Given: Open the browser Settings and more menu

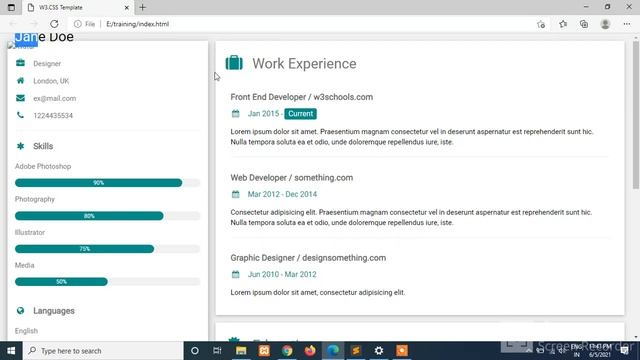Looking at the screenshot, I should (x=627, y=24).
